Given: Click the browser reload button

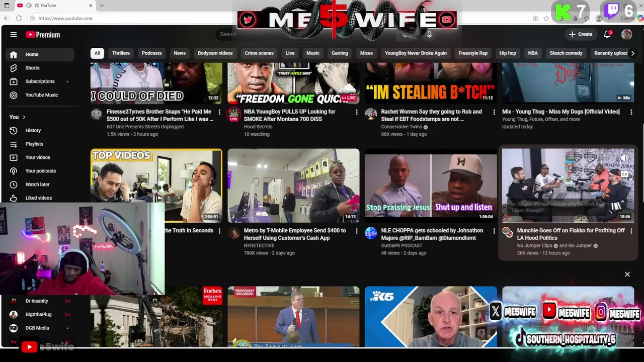Looking at the screenshot, I should (19, 18).
